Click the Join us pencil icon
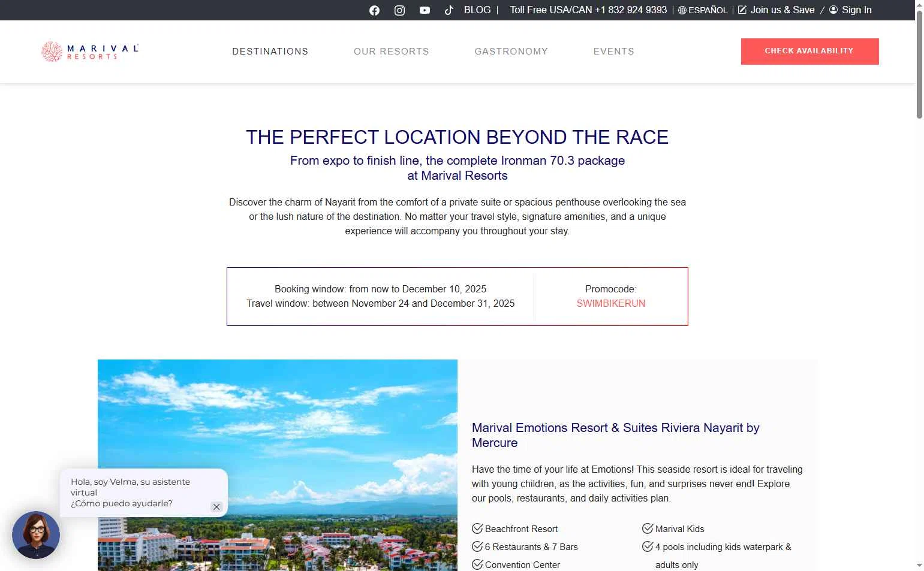This screenshot has height=571, width=924. tap(742, 10)
